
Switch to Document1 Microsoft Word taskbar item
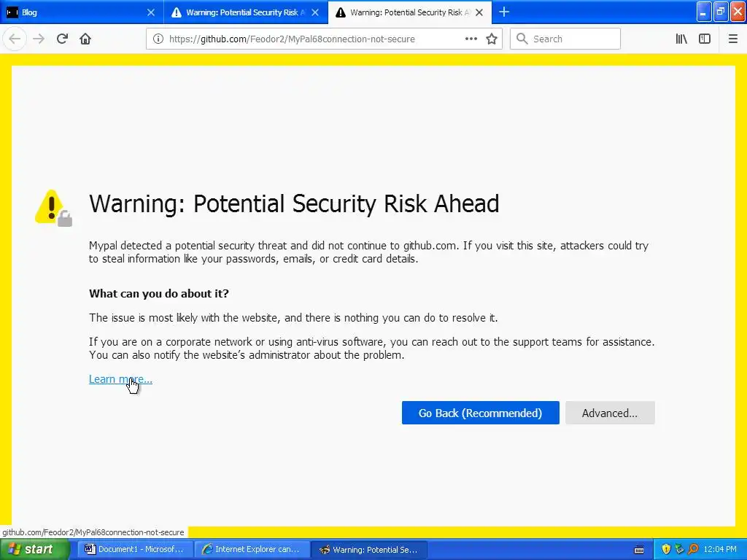(134, 550)
